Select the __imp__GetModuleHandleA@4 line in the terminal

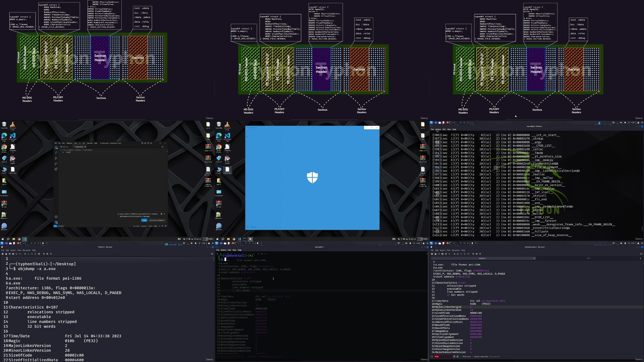point(503,207)
